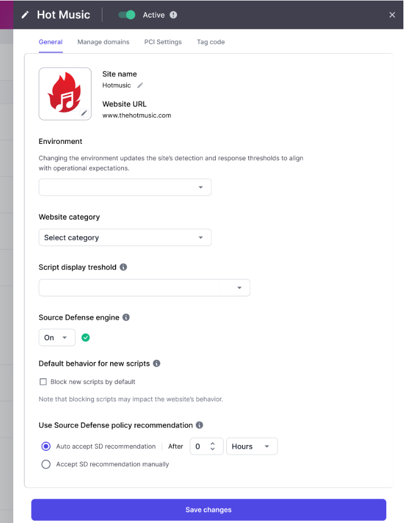Image resolution: width=420 pixels, height=523 pixels.
Task: Open the Environment dropdown
Action: click(x=125, y=187)
